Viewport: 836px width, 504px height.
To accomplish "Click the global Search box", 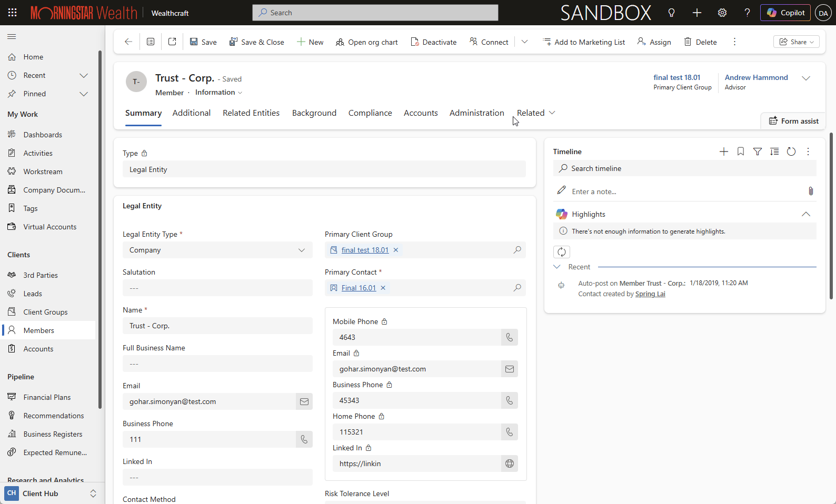I will 375,13.
